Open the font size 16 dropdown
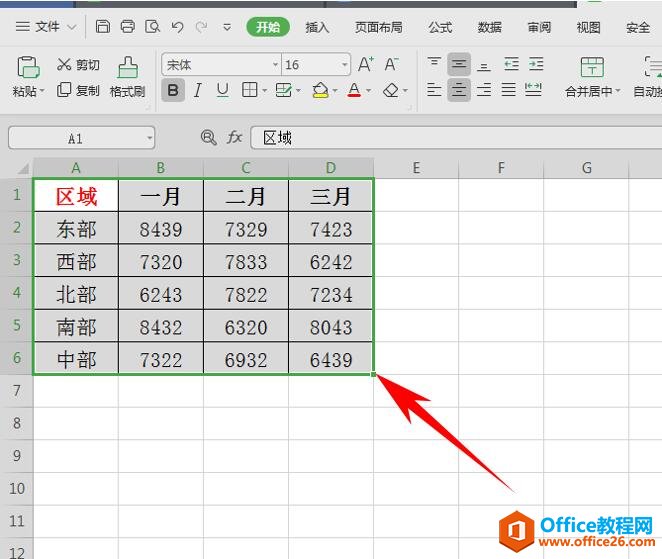This screenshot has width=662, height=559. 345,65
